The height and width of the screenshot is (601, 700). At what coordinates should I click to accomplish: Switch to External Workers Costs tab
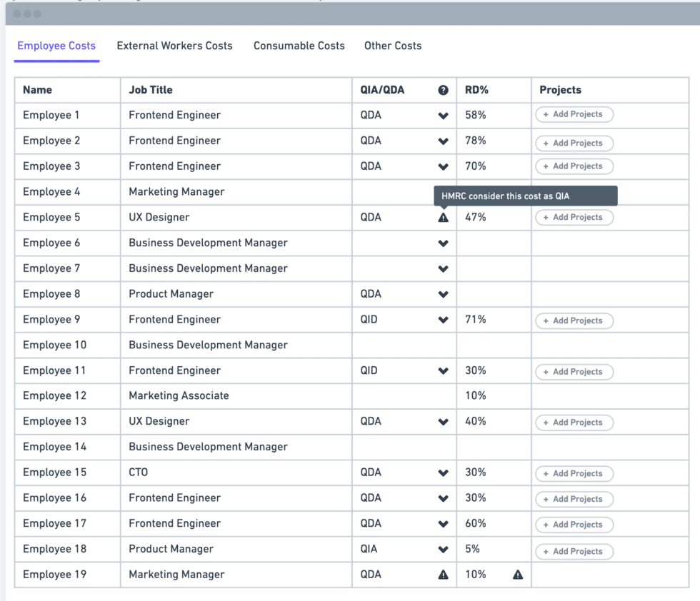[174, 46]
